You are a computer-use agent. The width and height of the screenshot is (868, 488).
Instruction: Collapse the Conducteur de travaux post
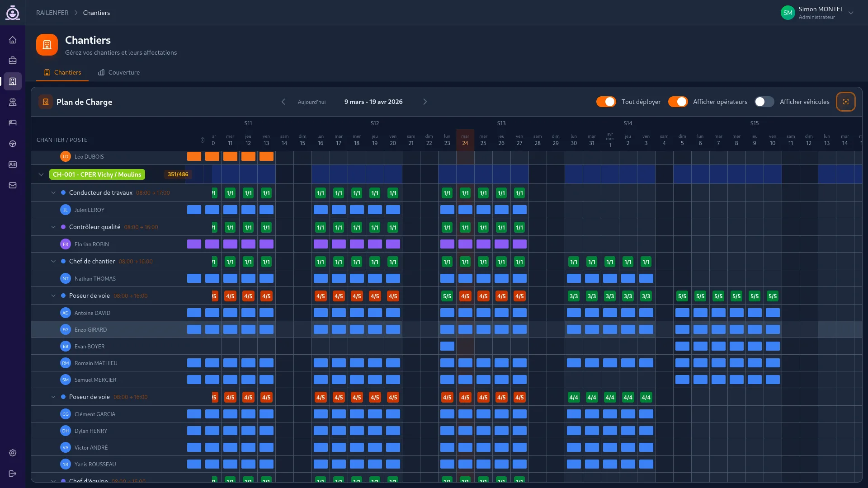click(x=53, y=192)
